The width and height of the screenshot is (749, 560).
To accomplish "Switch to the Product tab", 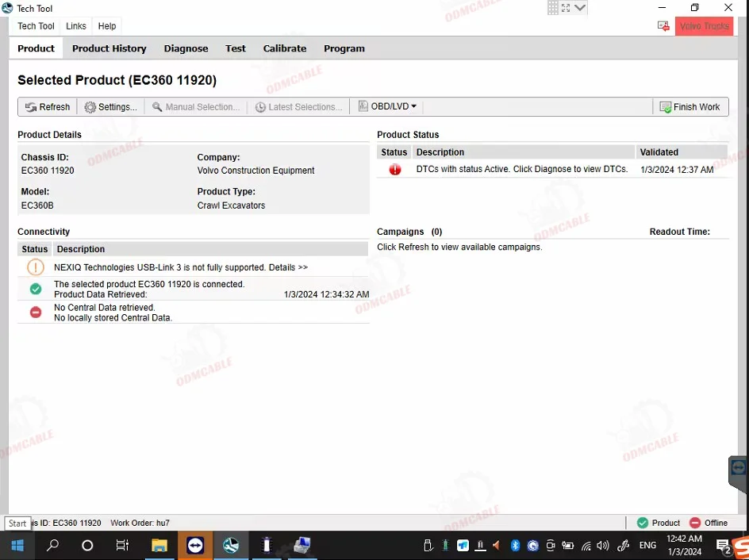I will point(36,48).
